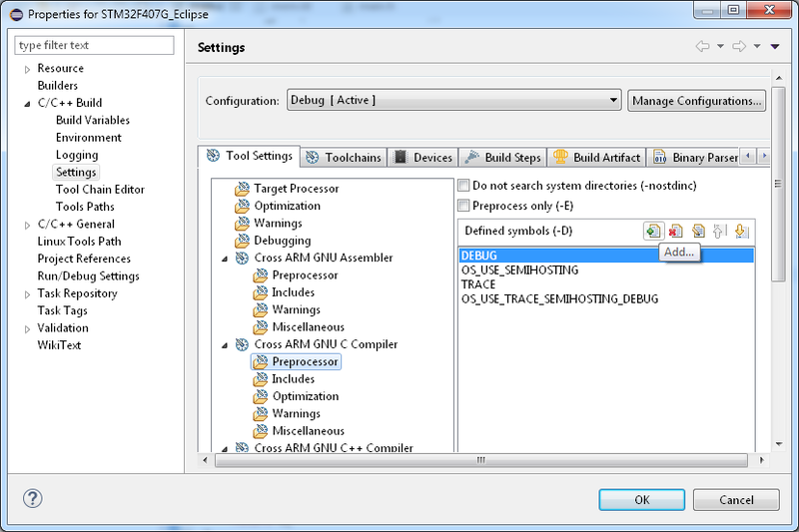Click the Delete defined symbol icon
This screenshot has height=532, width=799.
click(x=675, y=231)
